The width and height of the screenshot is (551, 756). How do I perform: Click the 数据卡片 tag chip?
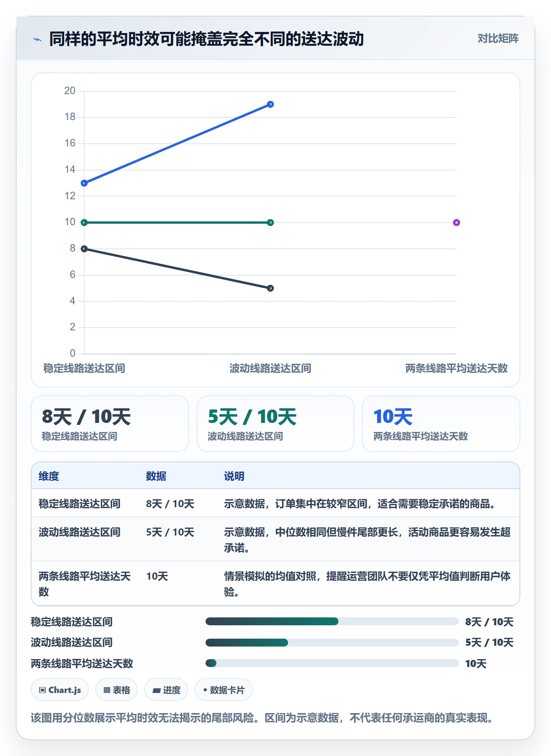[x=224, y=690]
